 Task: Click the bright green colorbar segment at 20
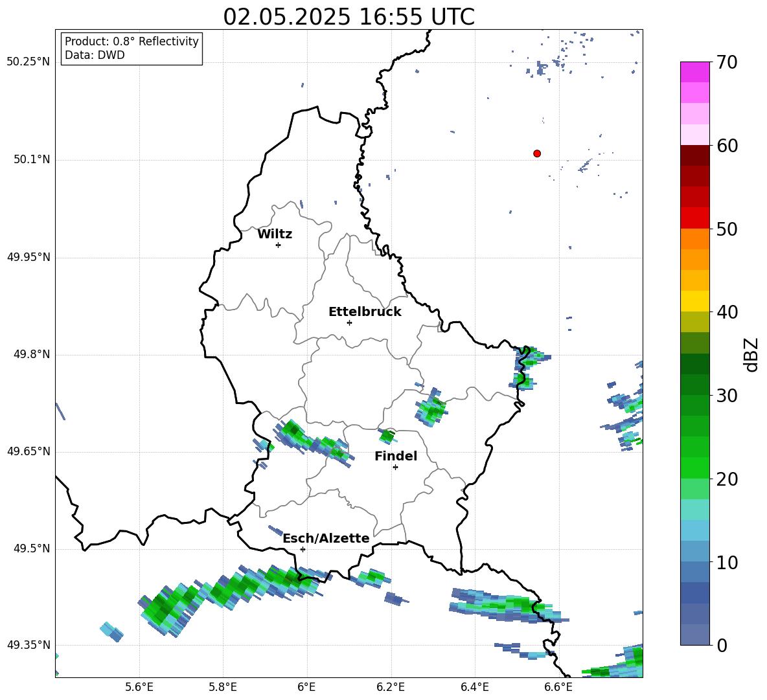[694, 468]
